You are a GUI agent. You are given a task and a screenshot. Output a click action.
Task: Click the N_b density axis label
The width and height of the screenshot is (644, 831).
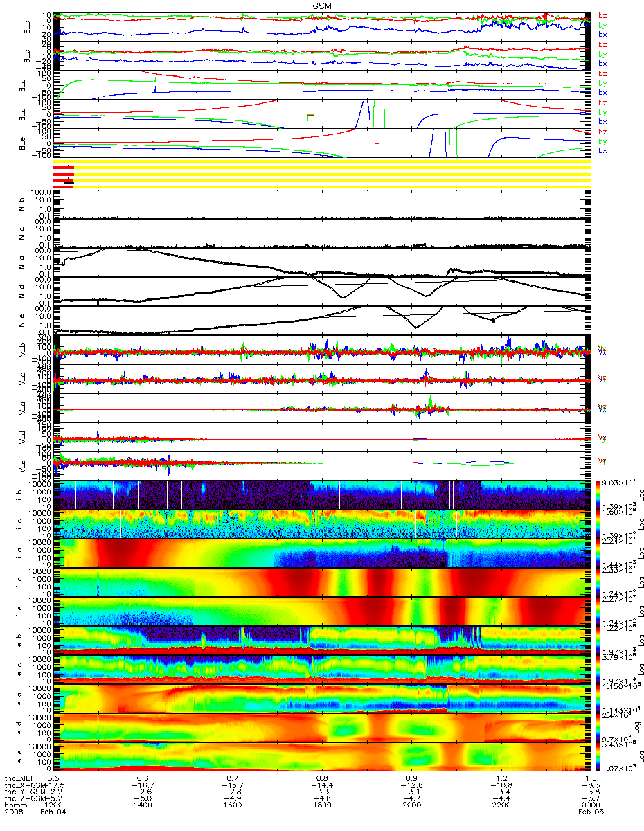pyautogui.click(x=22, y=204)
